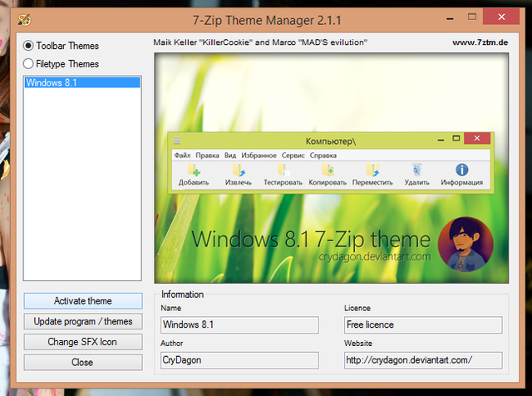Click the Licence field showing Free licence
532x396 pixels.
coord(423,324)
